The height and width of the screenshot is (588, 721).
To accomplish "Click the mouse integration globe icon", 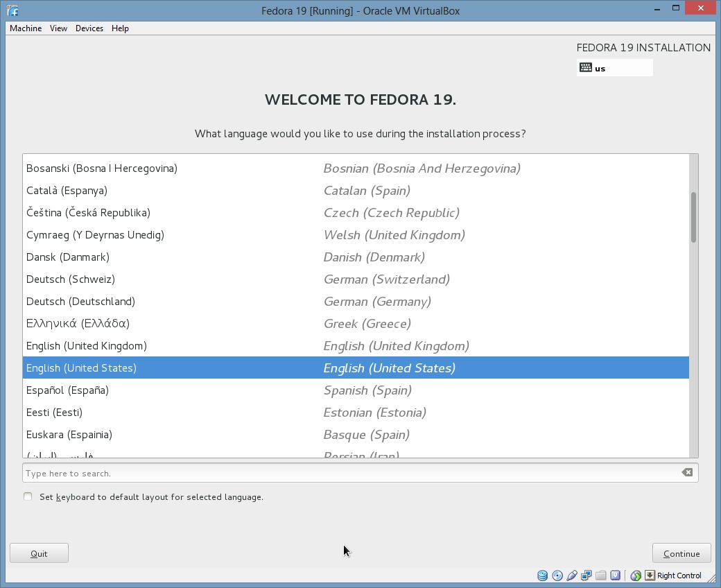I will [636, 575].
